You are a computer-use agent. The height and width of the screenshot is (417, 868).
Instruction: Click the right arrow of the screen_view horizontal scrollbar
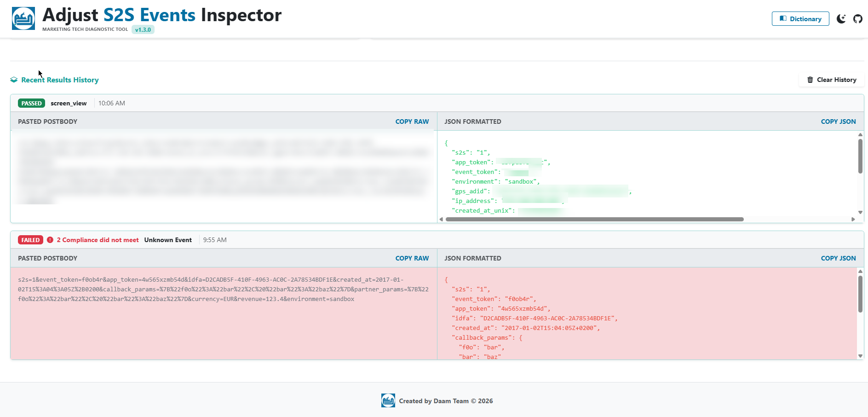point(853,219)
